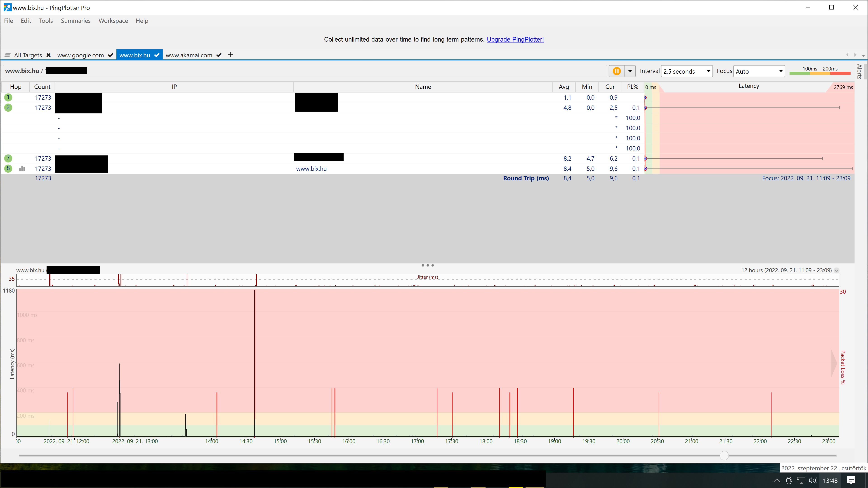The height and width of the screenshot is (488, 868).
Task: Open the File menu
Action: pos(8,21)
